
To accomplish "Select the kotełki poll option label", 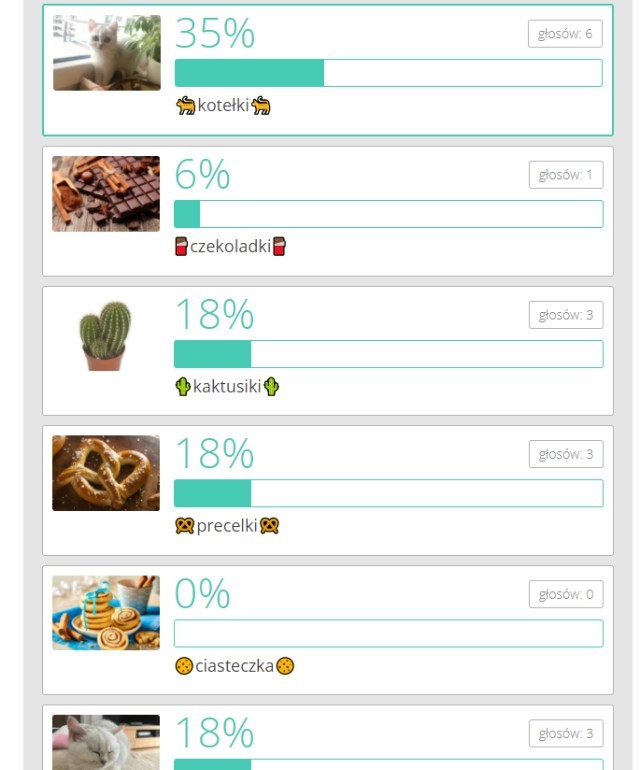I will pos(224,106).
